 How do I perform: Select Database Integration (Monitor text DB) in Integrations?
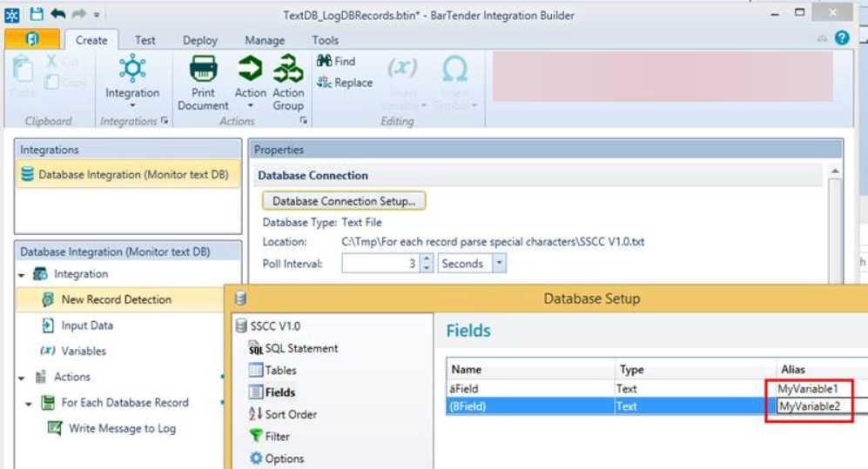click(128, 174)
